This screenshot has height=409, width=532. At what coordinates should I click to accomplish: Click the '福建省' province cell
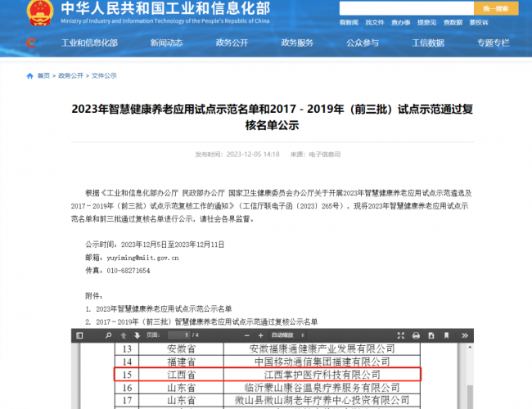coord(181,362)
